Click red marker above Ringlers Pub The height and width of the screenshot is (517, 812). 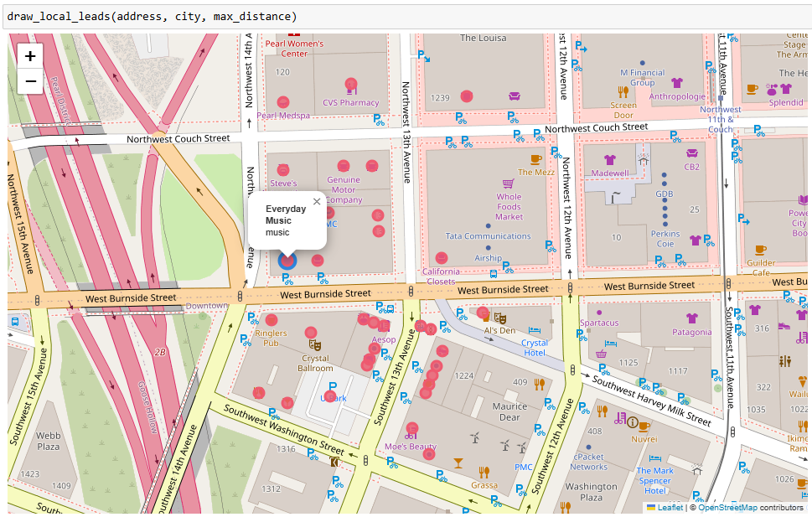pos(272,320)
